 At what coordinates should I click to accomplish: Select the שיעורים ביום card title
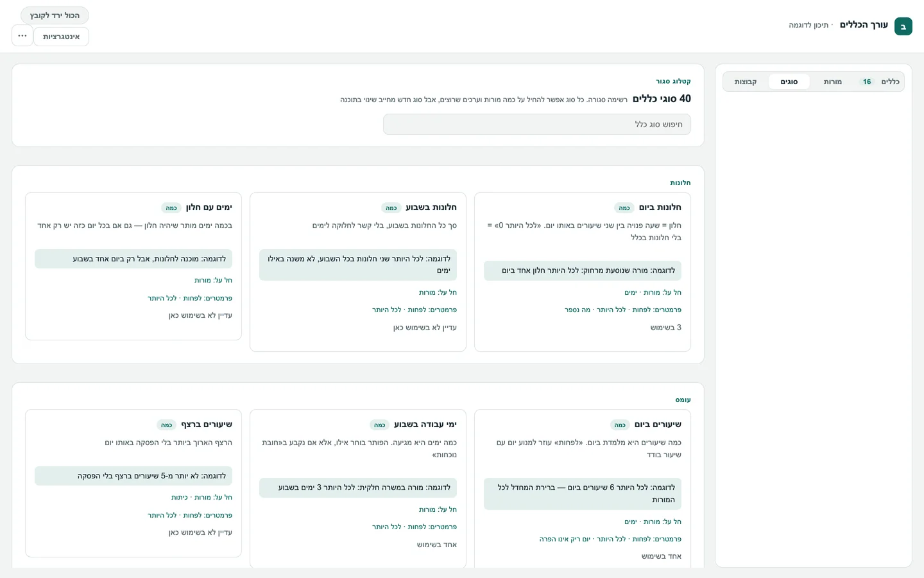(x=658, y=425)
